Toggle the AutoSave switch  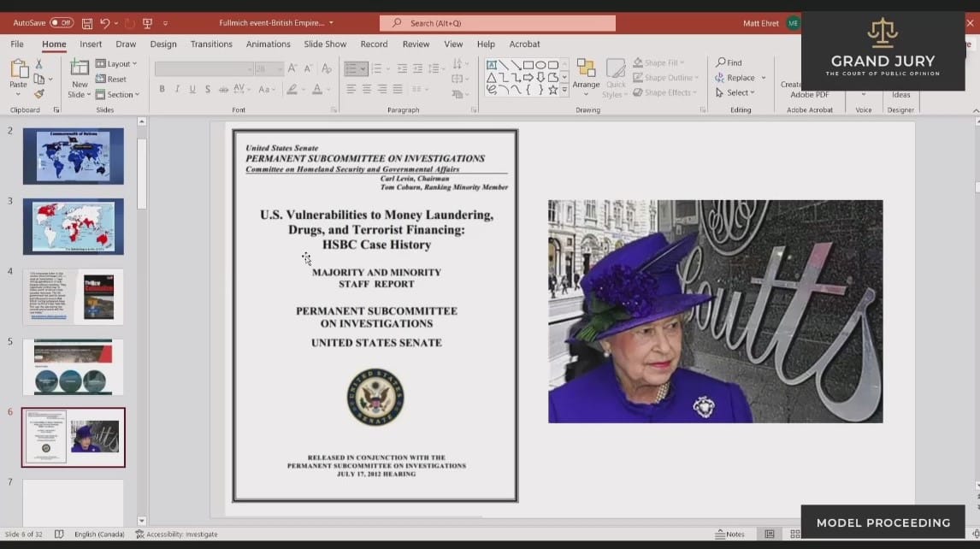(62, 23)
